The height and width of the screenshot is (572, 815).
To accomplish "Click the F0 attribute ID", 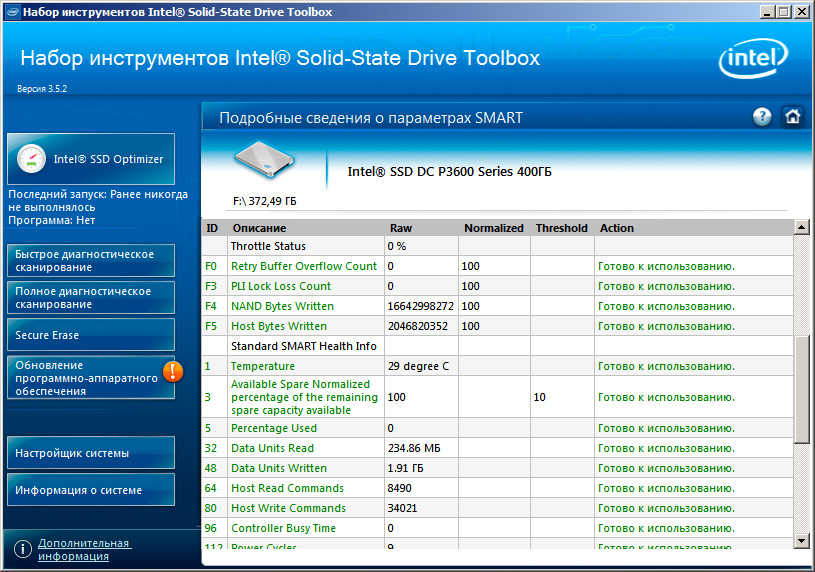I will tap(211, 266).
